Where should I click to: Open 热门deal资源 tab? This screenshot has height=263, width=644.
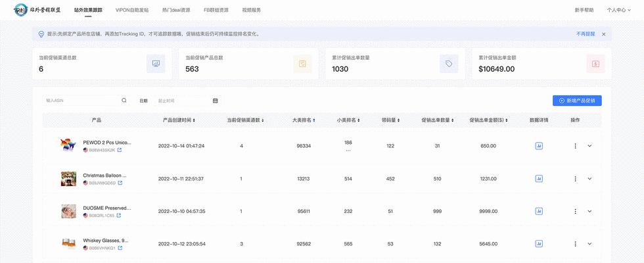pyautogui.click(x=176, y=10)
